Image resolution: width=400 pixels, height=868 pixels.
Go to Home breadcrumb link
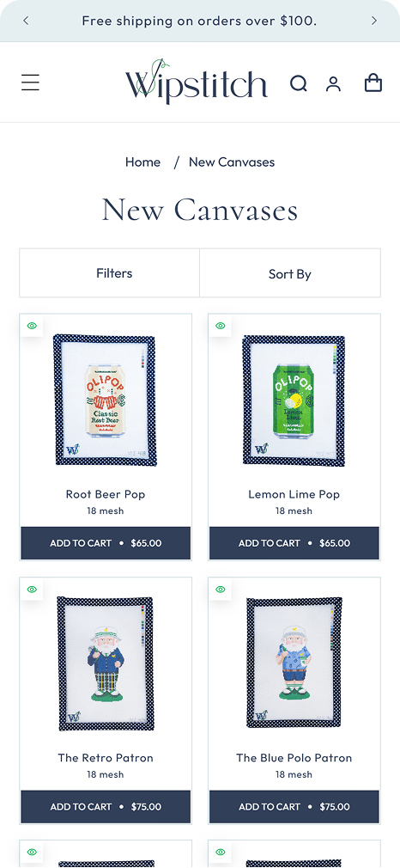tap(142, 162)
